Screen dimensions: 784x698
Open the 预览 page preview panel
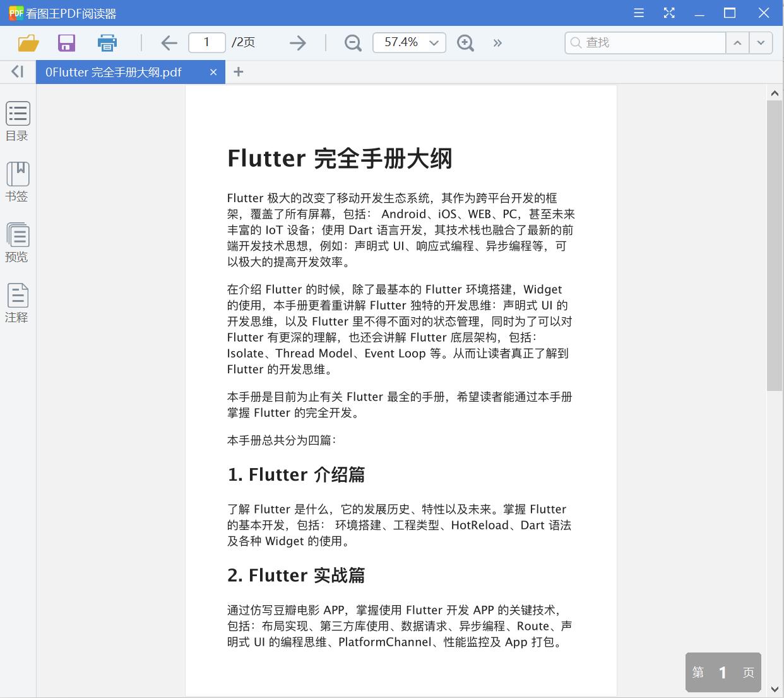(x=18, y=243)
